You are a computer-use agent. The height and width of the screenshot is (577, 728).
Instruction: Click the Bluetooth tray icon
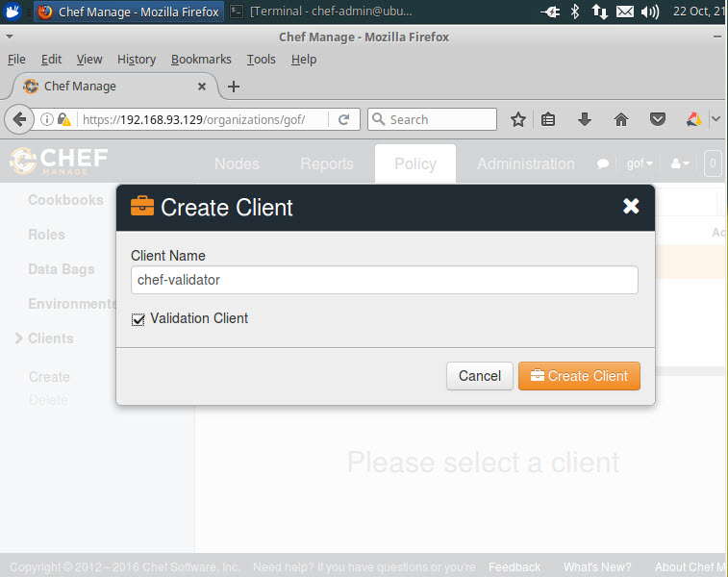pyautogui.click(x=575, y=12)
